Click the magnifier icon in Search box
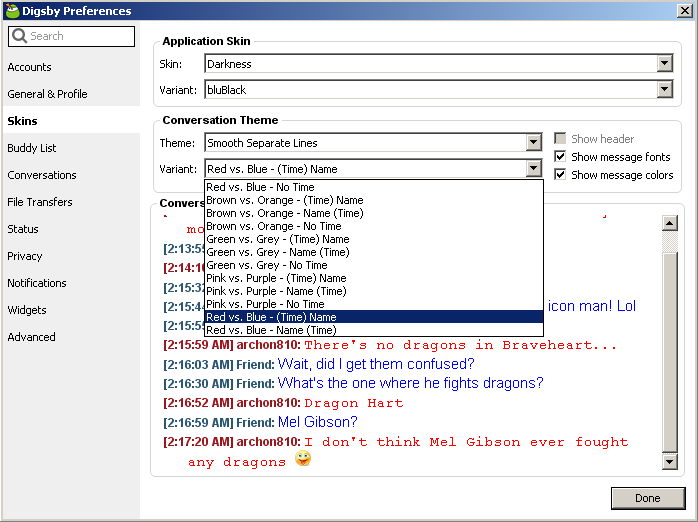The height and width of the screenshot is (522, 698). pyautogui.click(x=19, y=36)
